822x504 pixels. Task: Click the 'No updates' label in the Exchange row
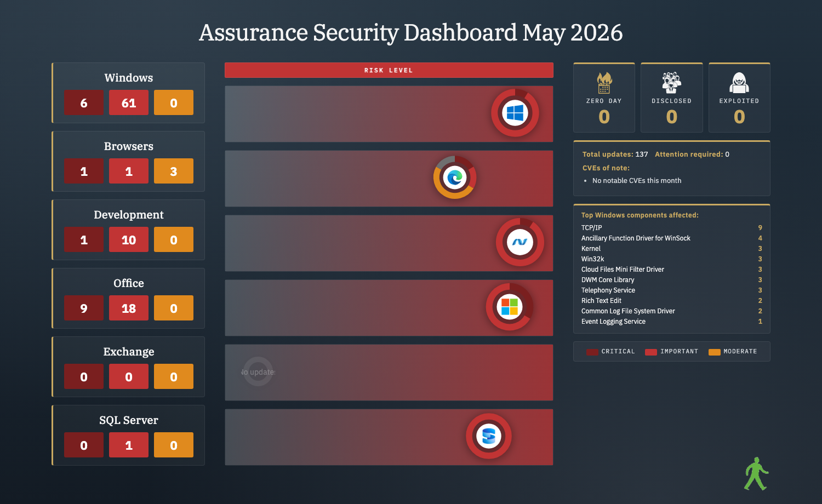(x=258, y=372)
